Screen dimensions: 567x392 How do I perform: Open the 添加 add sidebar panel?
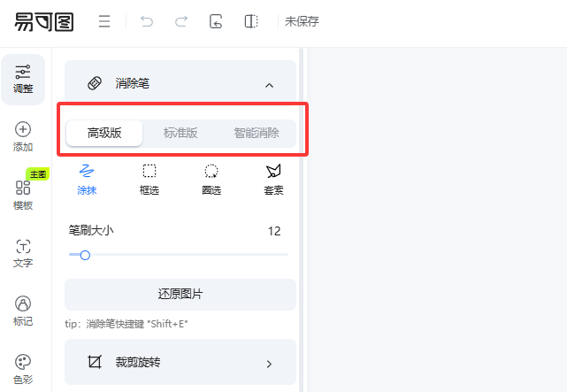point(23,136)
